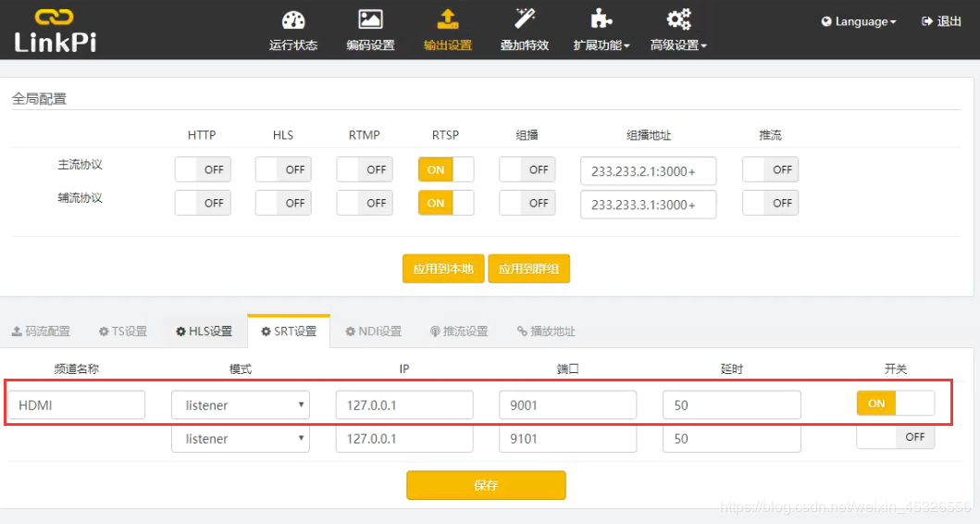Expand the 高级设置 menu
Screen dimensions: 980x524
(x=678, y=45)
